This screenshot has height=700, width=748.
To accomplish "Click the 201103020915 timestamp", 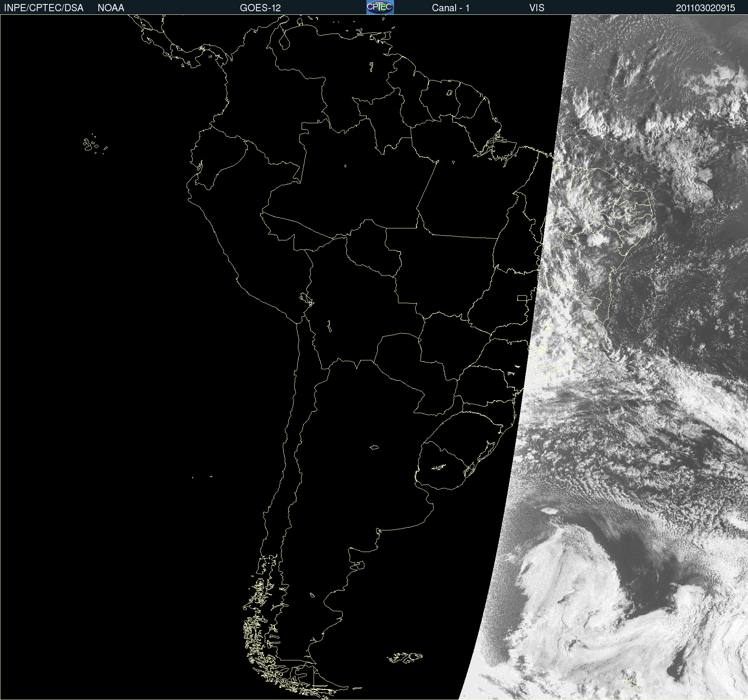I will [706, 8].
